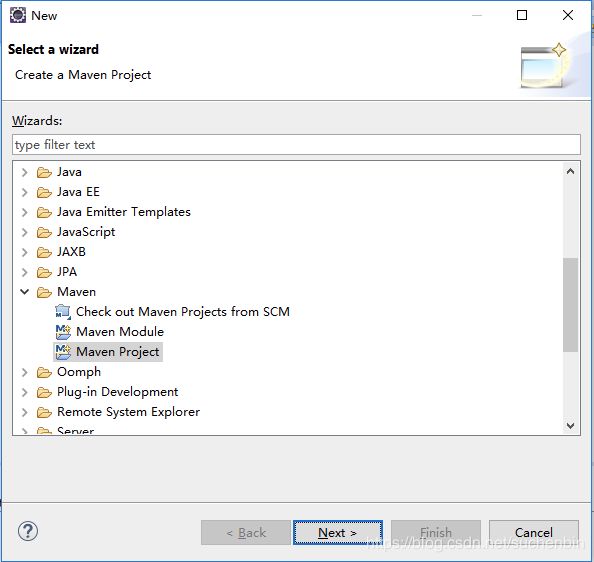The height and width of the screenshot is (562, 594).
Task: Open the help question mark icon
Action: click(28, 531)
